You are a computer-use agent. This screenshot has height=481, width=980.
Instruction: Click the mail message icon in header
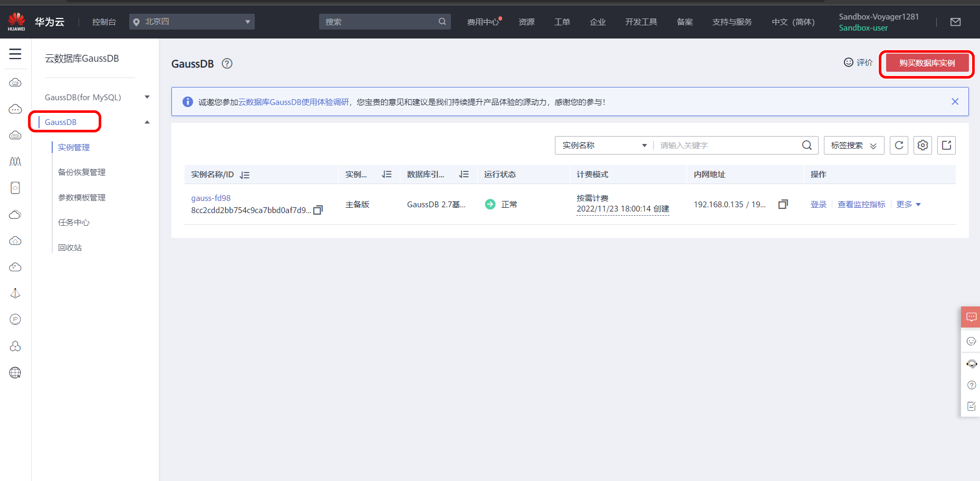pyautogui.click(x=955, y=22)
